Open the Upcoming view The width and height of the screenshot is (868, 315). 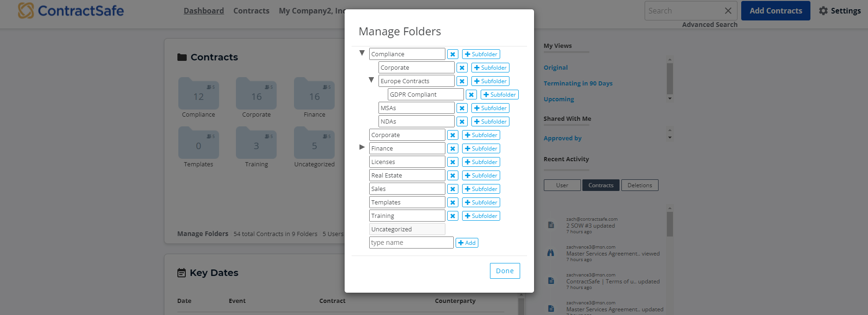[559, 99]
